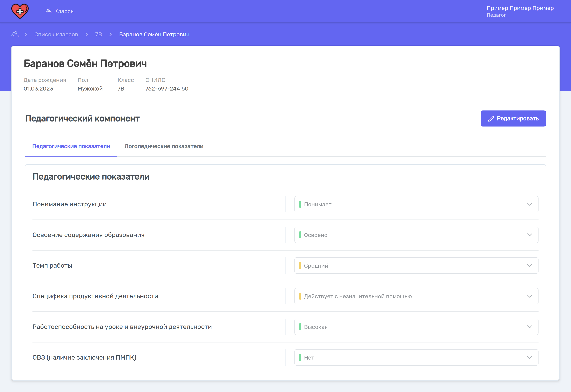Go to Список классов breadcrumb link
Viewport: 571px width, 392px height.
click(56, 34)
